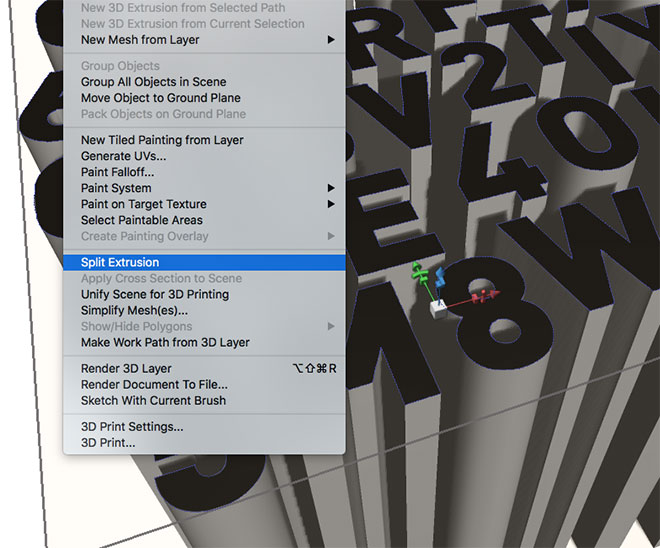Select Group All Objects in Scene
This screenshot has height=548, width=660.
click(153, 82)
